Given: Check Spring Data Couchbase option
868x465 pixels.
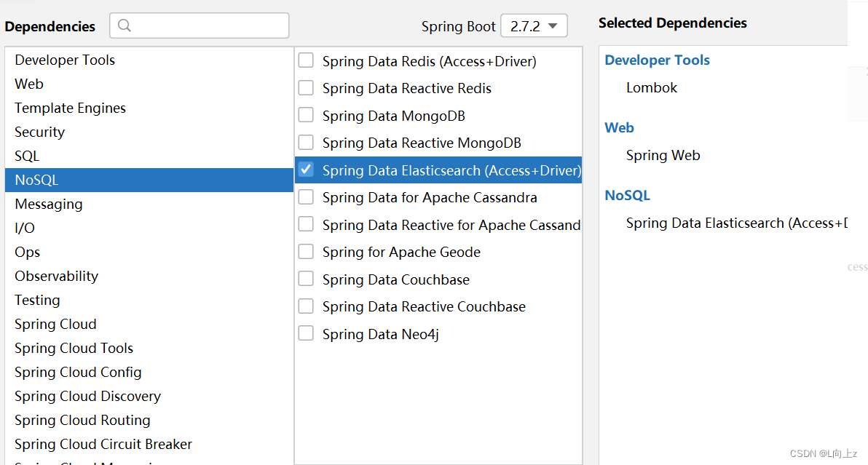Looking at the screenshot, I should pos(306,279).
